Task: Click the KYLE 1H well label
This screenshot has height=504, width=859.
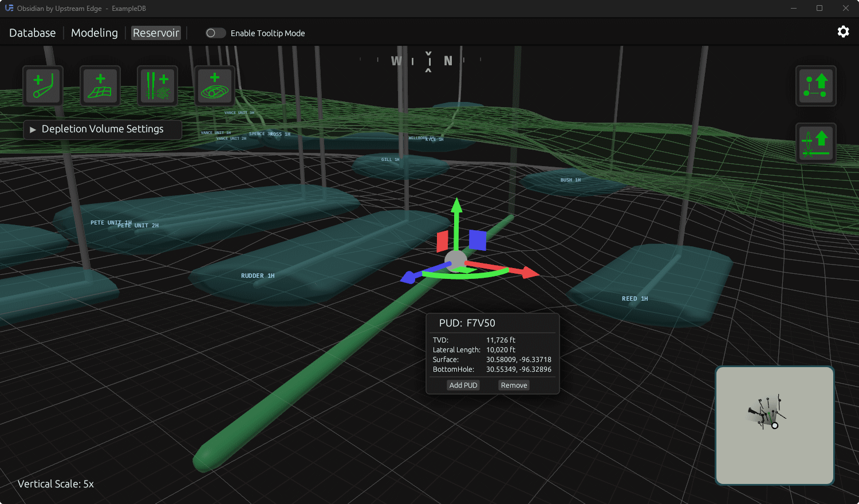Action: [x=435, y=139]
